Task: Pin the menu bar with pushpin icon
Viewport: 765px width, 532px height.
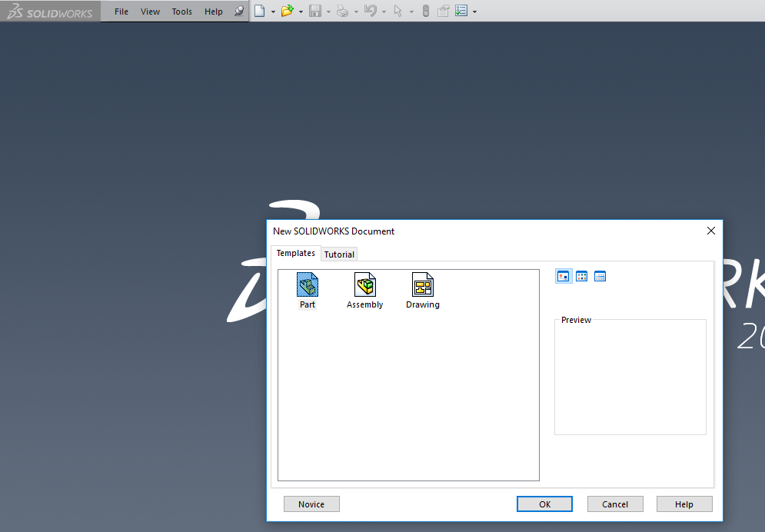Action: [x=238, y=11]
